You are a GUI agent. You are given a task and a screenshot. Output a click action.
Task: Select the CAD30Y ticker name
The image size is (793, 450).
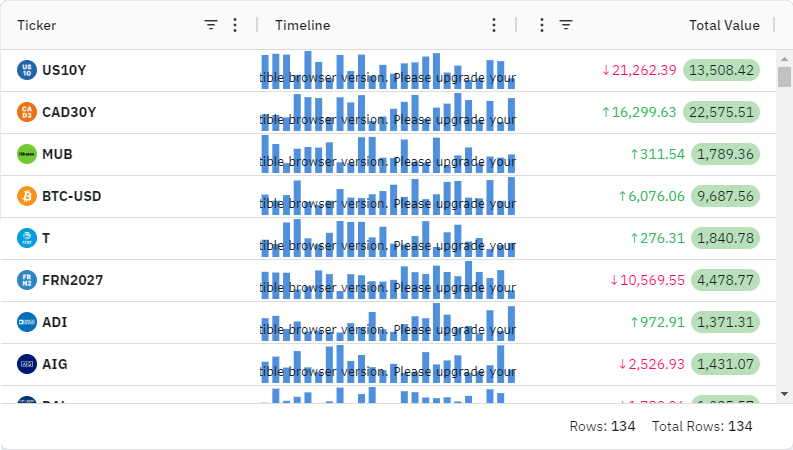[x=69, y=112]
